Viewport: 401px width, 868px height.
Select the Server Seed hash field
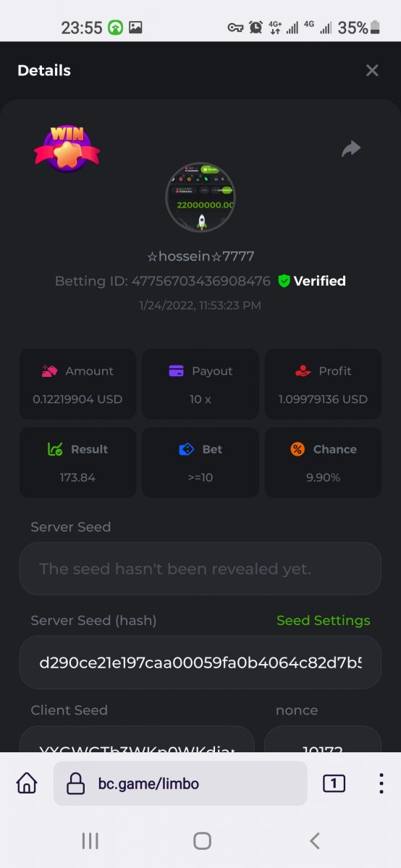tap(200, 663)
